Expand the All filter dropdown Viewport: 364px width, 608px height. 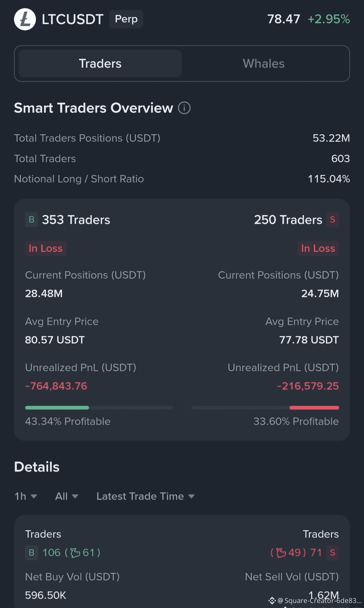click(67, 496)
